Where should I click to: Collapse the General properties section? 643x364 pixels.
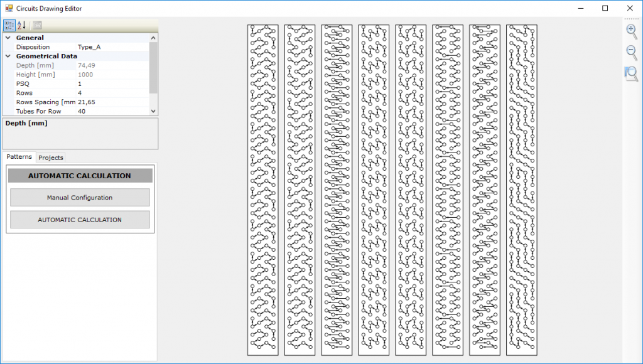click(7, 38)
